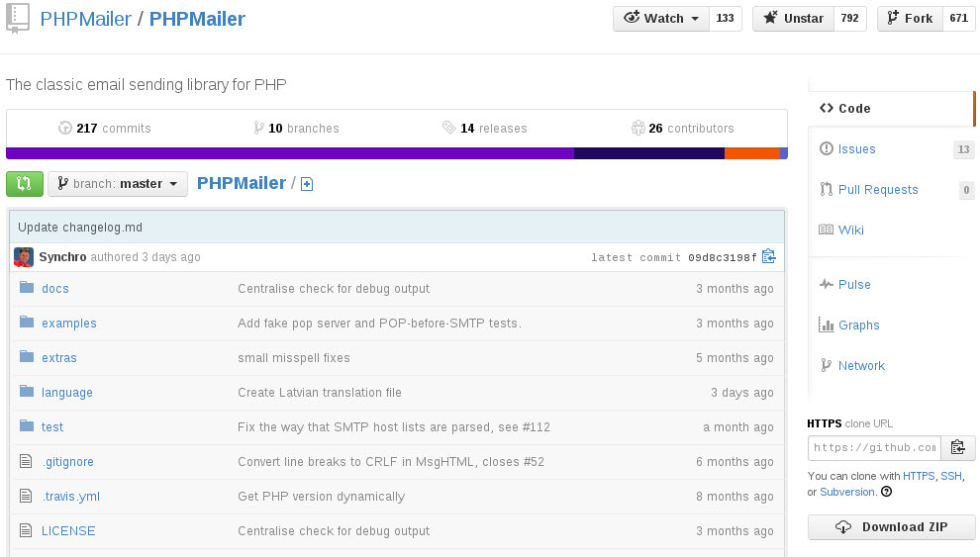This screenshot has width=980, height=557.
Task: Click the examples folder icon
Action: coord(27,323)
